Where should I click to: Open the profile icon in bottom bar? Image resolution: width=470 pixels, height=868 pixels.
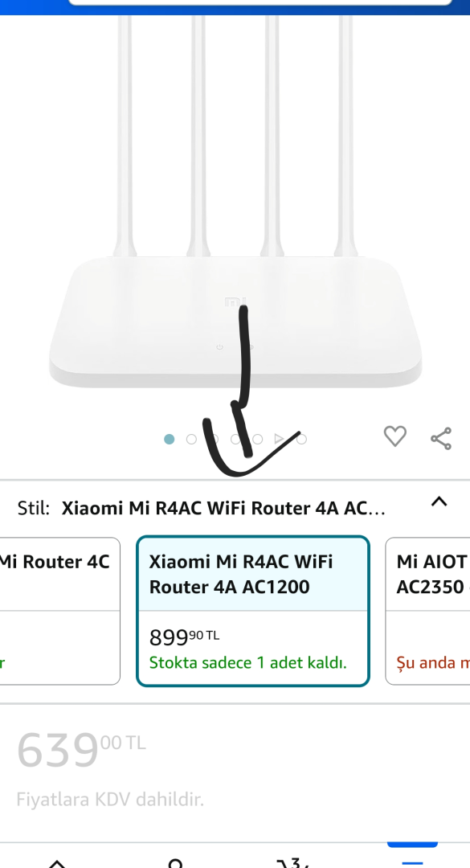175,863
